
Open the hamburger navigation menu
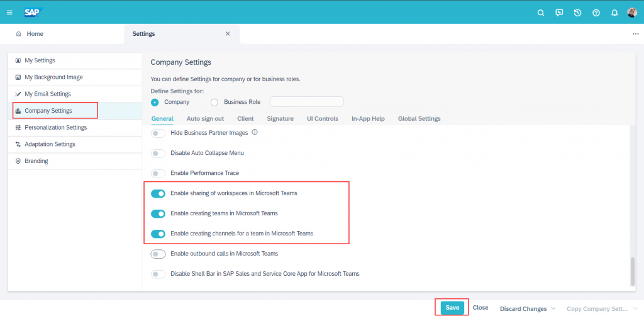(9, 13)
